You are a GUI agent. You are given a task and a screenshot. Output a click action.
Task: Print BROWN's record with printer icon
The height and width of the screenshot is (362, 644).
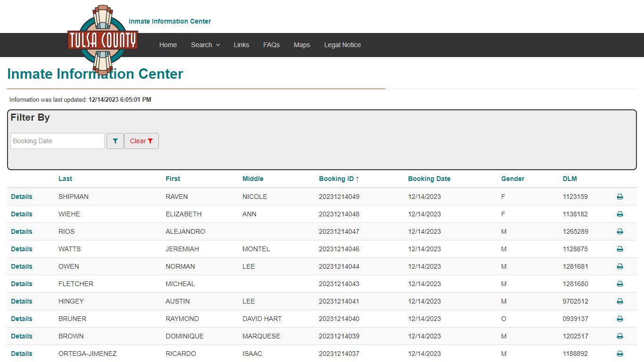620,336
